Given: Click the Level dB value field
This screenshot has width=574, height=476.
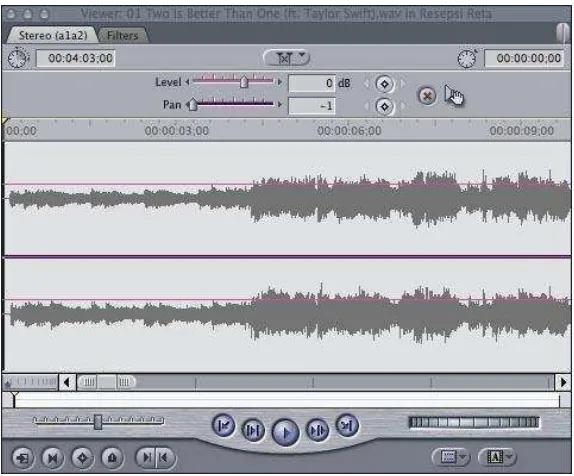Looking at the screenshot, I should coord(312,83).
